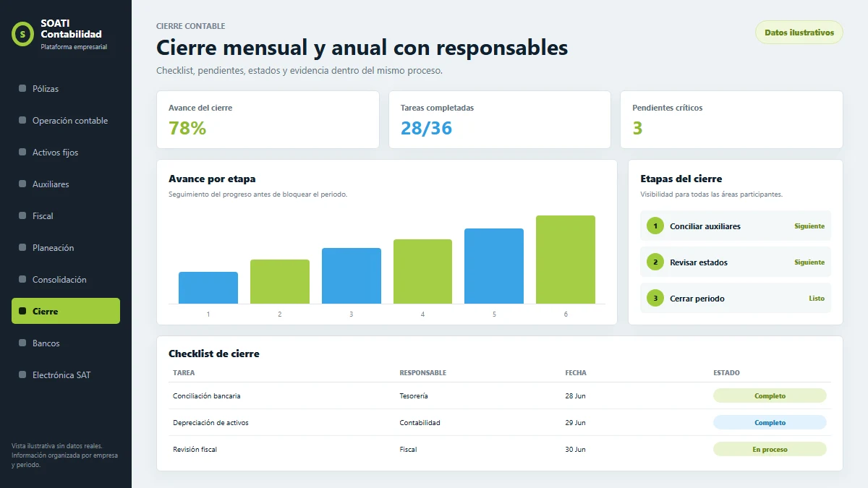Go to Electrónica SAT
This screenshot has height=488, width=868.
point(66,375)
